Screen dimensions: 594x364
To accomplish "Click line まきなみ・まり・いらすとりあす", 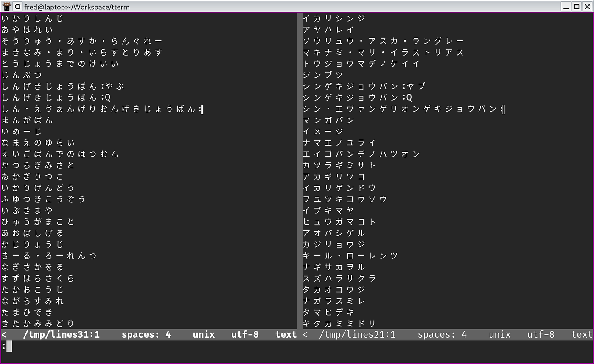I will coord(82,52).
